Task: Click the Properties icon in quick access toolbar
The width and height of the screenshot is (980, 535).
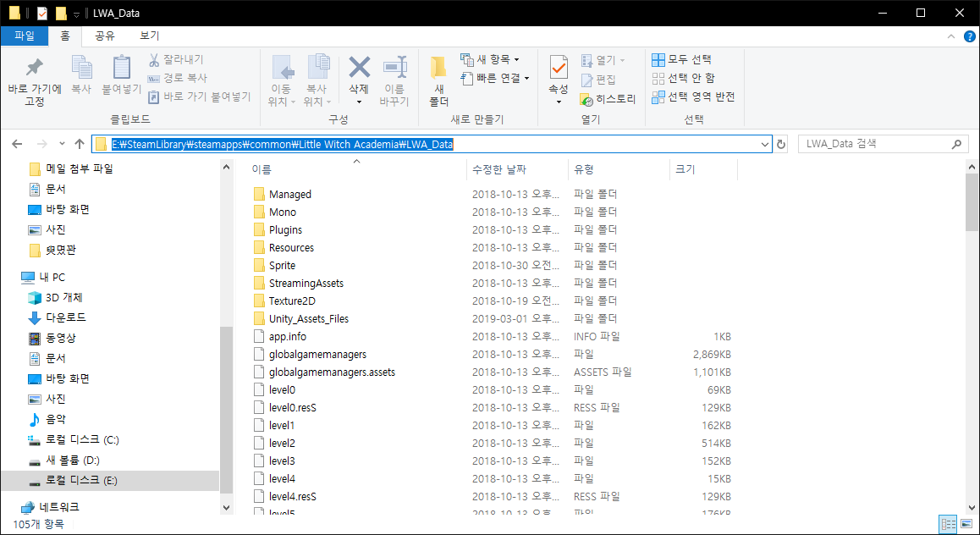Action: pos(42,14)
